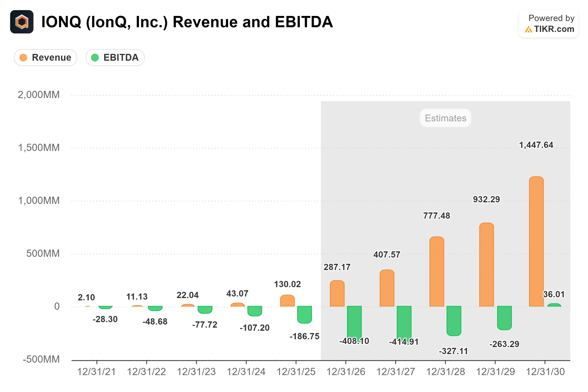This screenshot has height=392, width=588.
Task: Click the TIKR.com triangle logo icon
Action: [528, 30]
